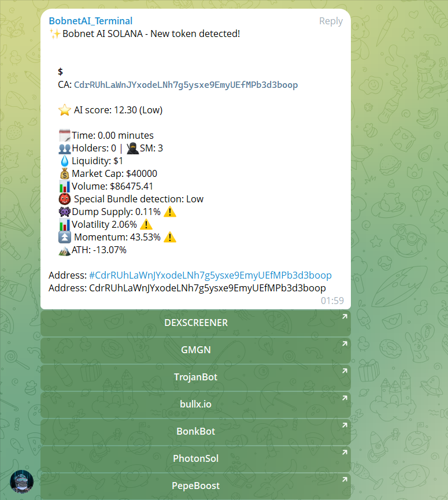Click the warning sign after Dump Supply

[x=170, y=212]
